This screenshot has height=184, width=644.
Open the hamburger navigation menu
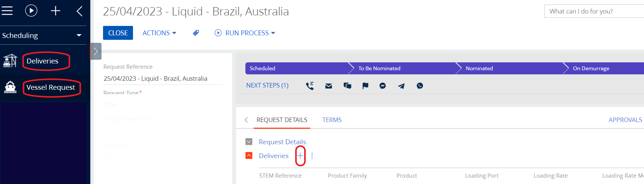7,11
